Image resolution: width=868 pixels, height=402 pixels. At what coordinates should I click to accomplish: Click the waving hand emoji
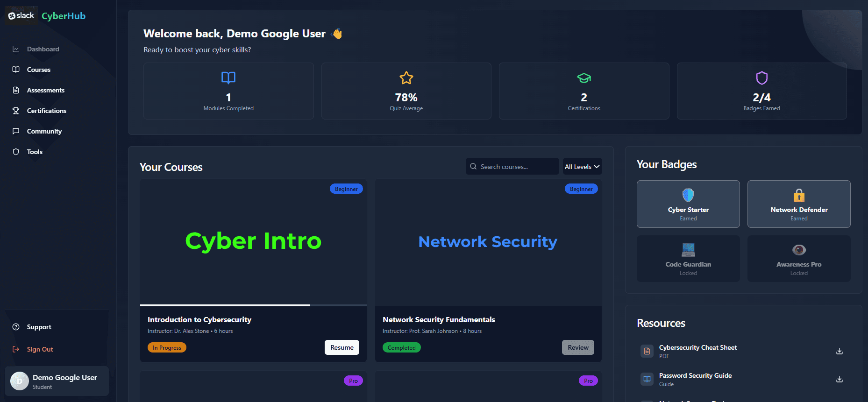click(x=337, y=34)
